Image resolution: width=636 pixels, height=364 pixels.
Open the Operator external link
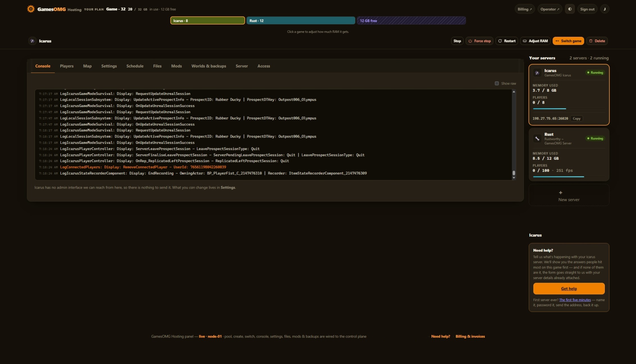tap(550, 9)
